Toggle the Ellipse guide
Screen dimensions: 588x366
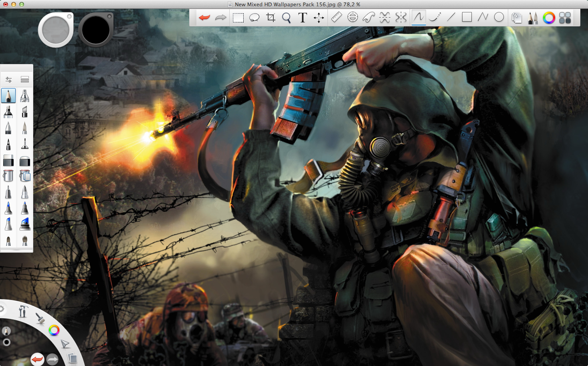click(353, 17)
